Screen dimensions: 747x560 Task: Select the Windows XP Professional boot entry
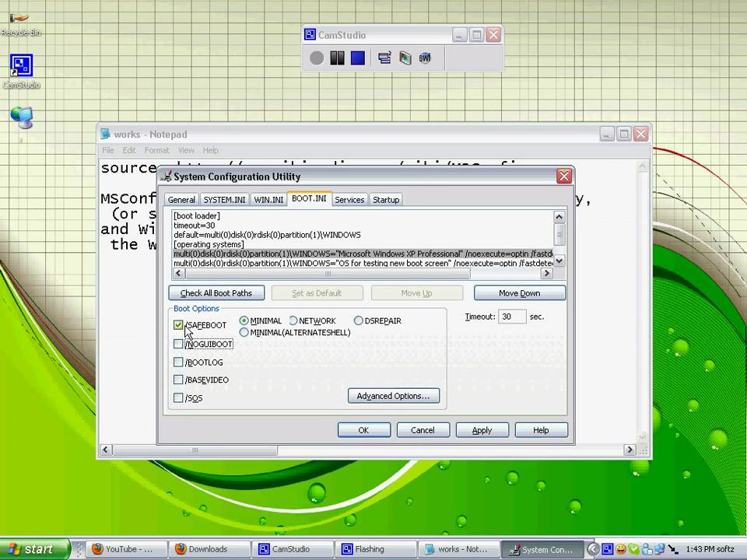(363, 254)
